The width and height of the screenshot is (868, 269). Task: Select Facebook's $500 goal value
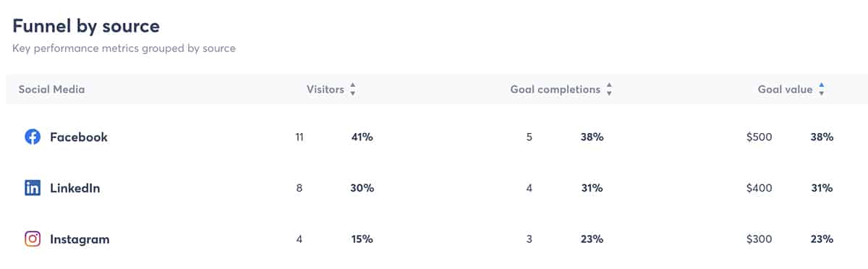pyautogui.click(x=759, y=137)
